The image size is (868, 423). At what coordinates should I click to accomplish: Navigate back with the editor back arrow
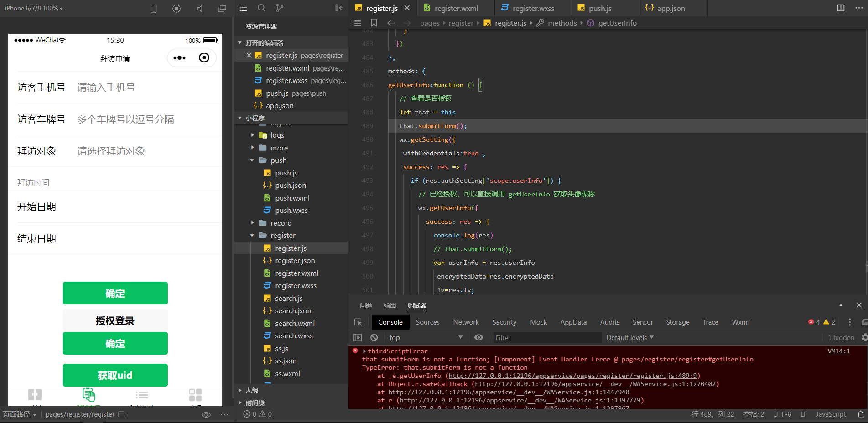[391, 23]
